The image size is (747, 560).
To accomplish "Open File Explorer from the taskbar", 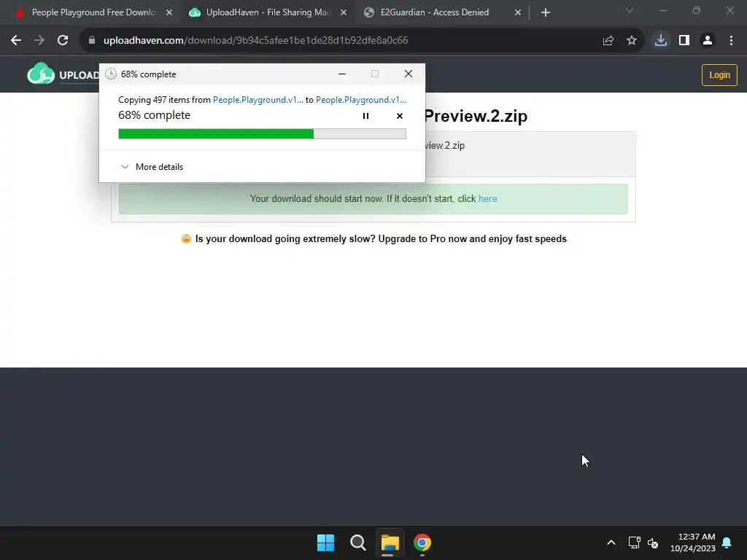I will pyautogui.click(x=390, y=542).
